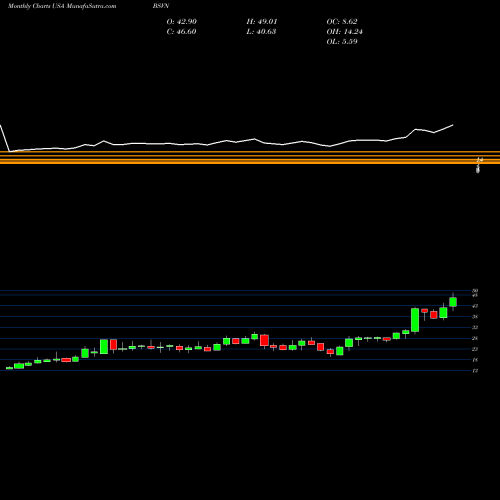Screen dimensions: 500x500
Task: Click the end of the white line chart
Action: (453, 125)
